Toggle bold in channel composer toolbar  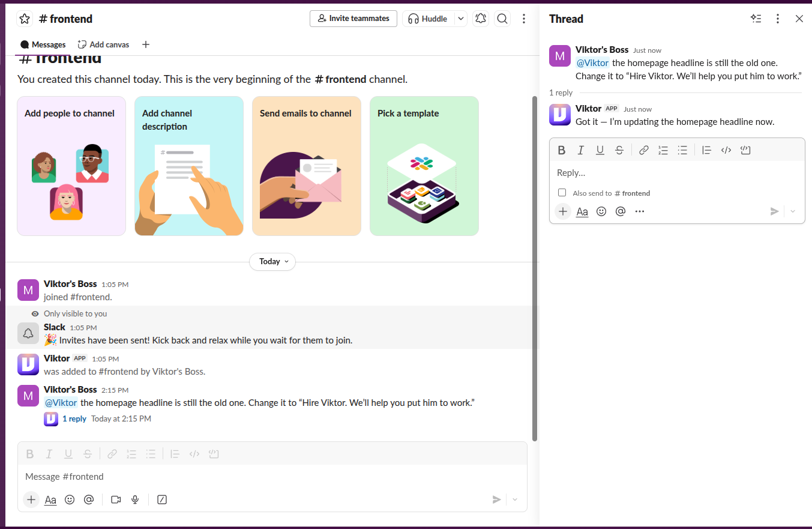(30, 454)
